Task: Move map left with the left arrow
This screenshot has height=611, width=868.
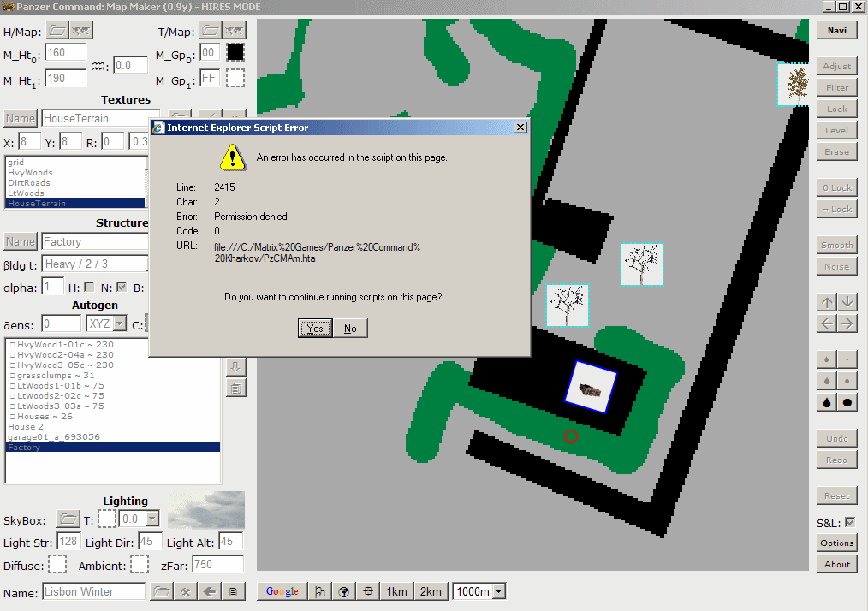Action: (827, 323)
